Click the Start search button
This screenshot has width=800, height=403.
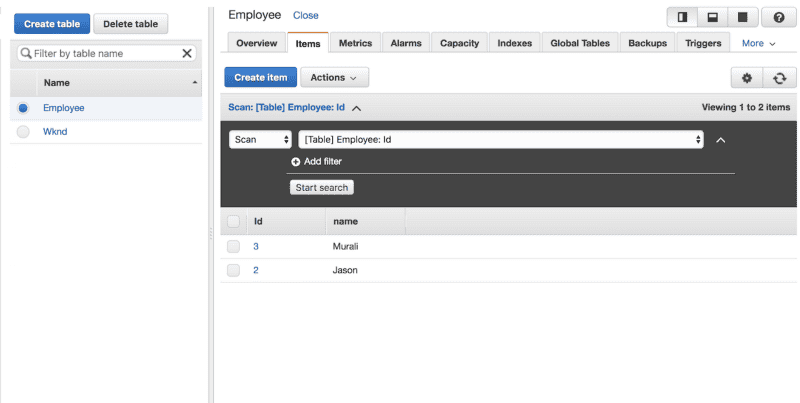321,187
